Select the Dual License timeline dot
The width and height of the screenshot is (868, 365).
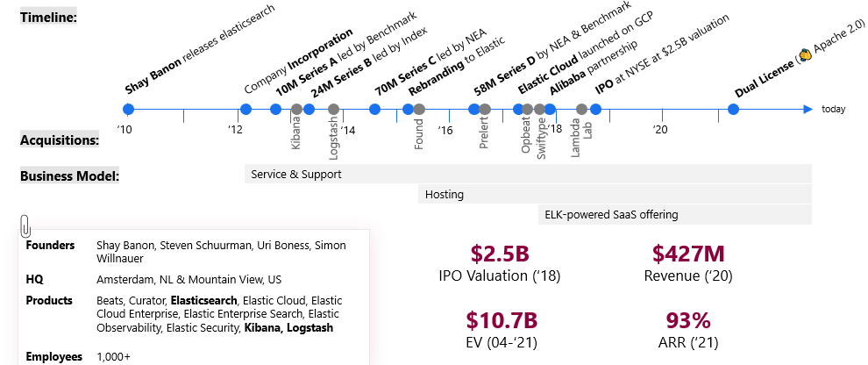pyautogui.click(x=733, y=110)
